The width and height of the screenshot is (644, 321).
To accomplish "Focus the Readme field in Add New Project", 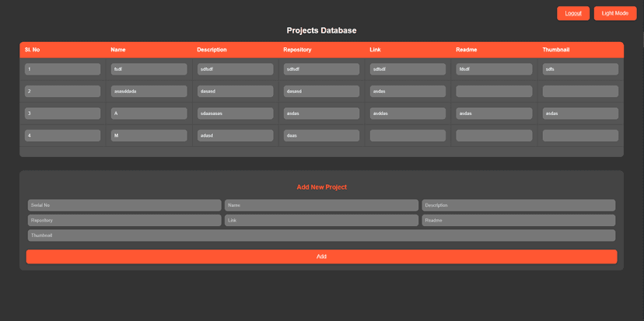I will tap(519, 220).
